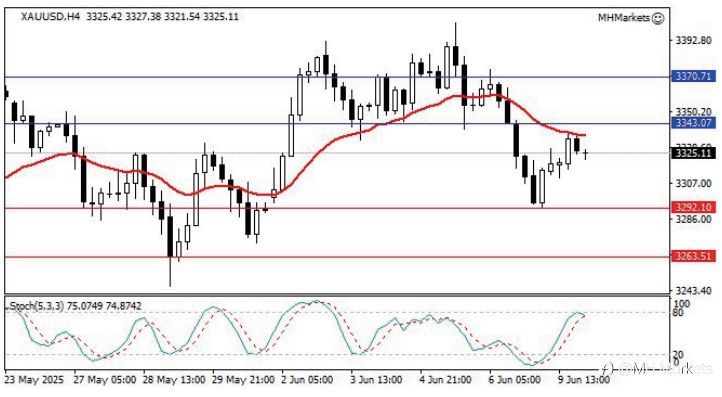Screen dimensions: 722x397
Task: Click the 23 May 2025 date label
Action: click(x=34, y=380)
